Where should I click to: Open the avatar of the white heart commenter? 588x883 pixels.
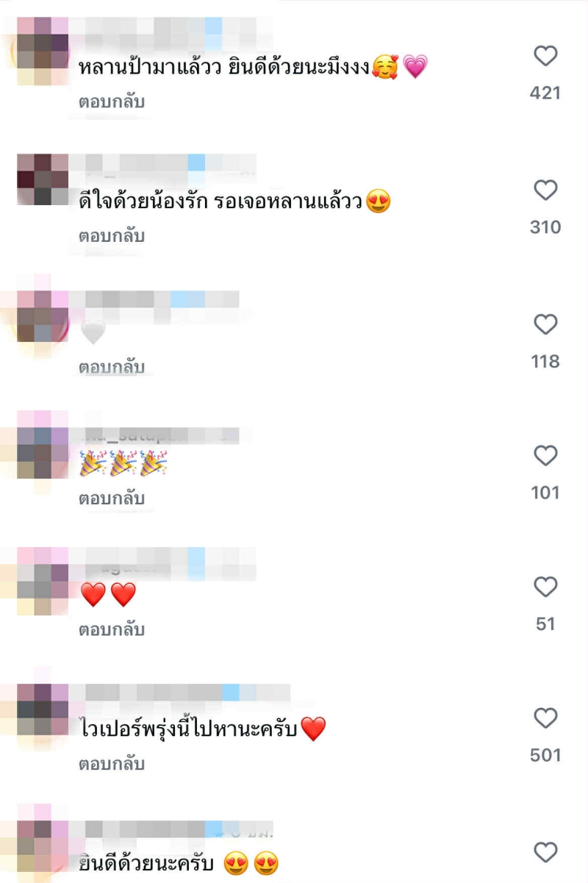coord(42,316)
